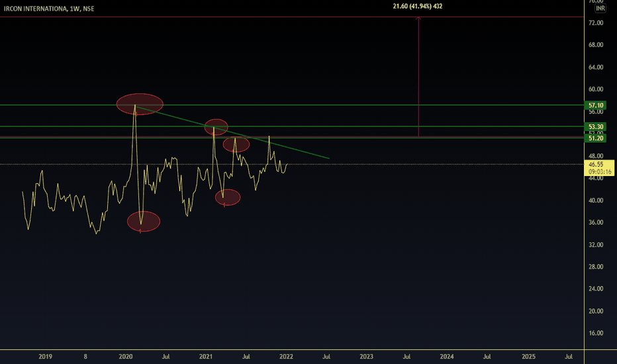617x364 pixels.
Task: Click the 2019 label on time axis
Action: coord(45,357)
